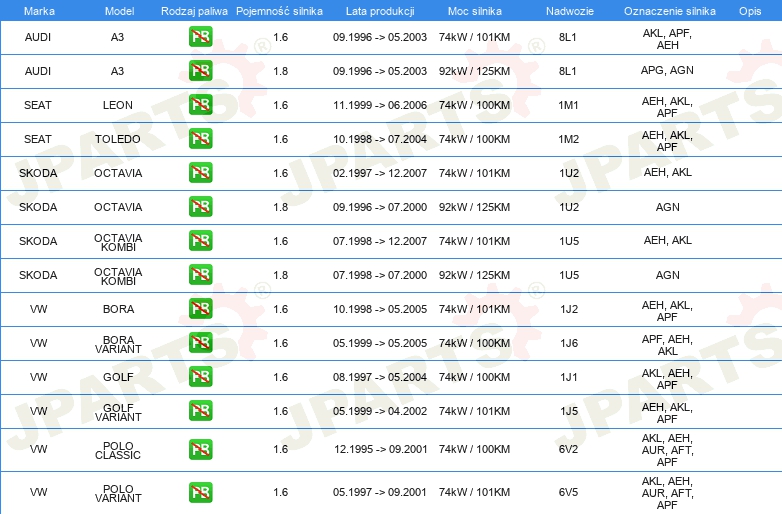Click the "Nadwozie" column header

(570, 11)
